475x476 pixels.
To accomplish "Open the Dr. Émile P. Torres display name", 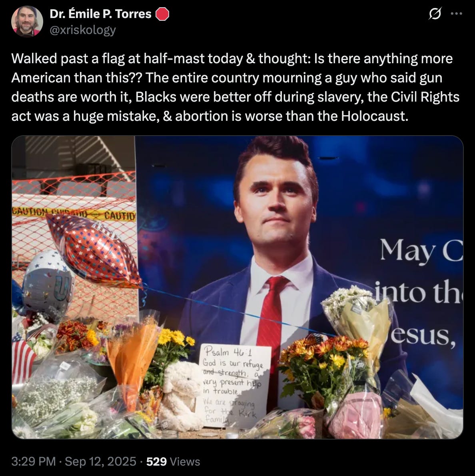I will pyautogui.click(x=100, y=14).
